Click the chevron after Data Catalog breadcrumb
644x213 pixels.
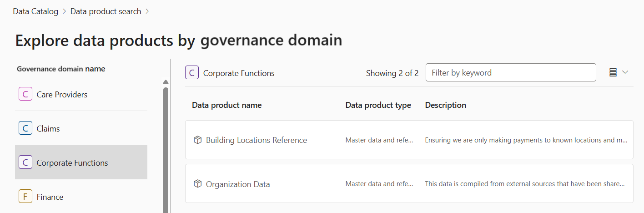[x=65, y=11]
